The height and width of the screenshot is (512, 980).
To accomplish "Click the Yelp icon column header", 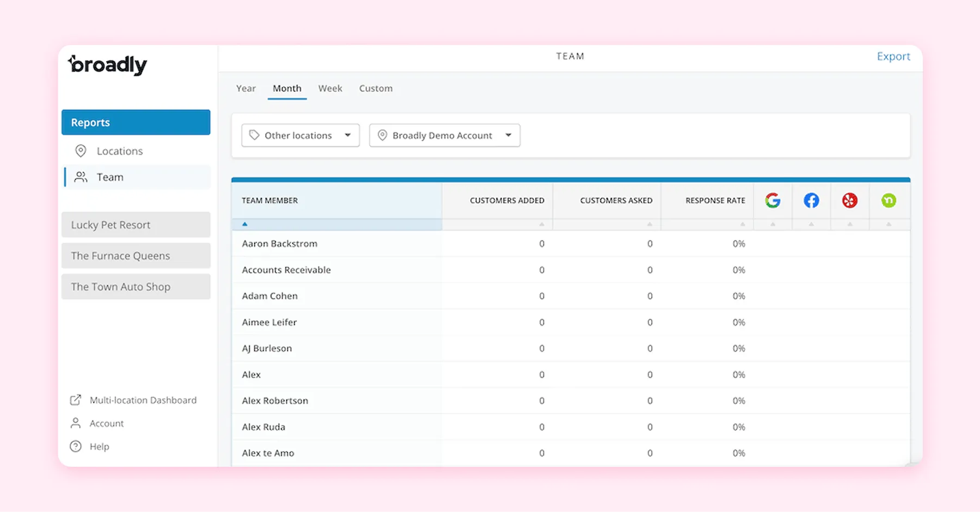I will point(850,201).
